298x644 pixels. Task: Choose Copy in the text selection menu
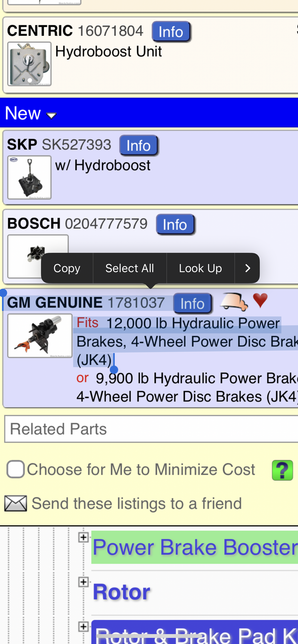[x=67, y=268]
